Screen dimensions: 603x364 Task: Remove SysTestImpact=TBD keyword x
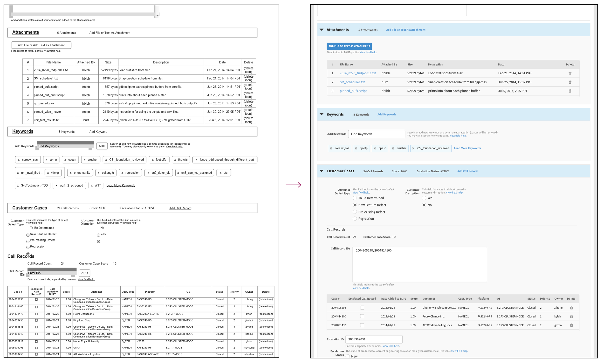tap(18, 186)
